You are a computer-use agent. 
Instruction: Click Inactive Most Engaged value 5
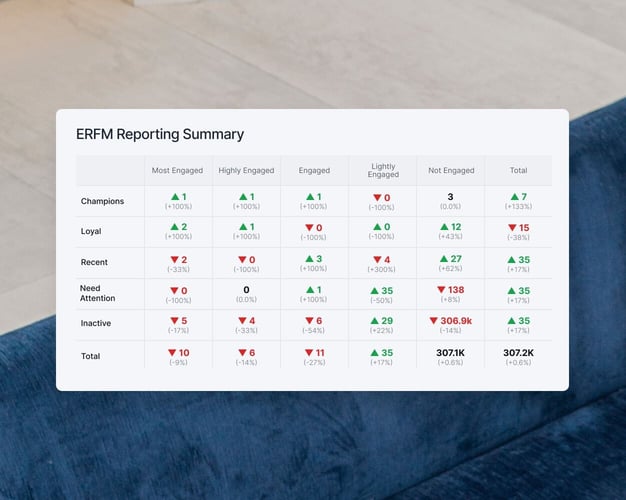184,321
